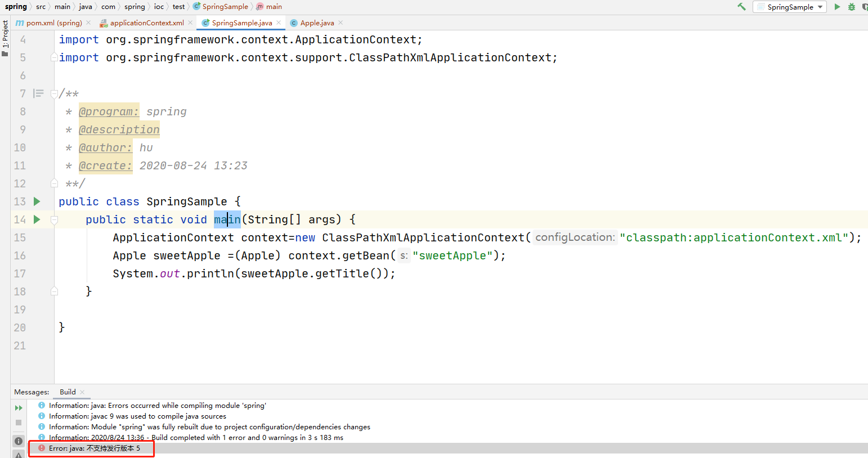Screen dimensions: 868x458
Task: Click the run gutter arrow beside main method
Action: coord(37,219)
